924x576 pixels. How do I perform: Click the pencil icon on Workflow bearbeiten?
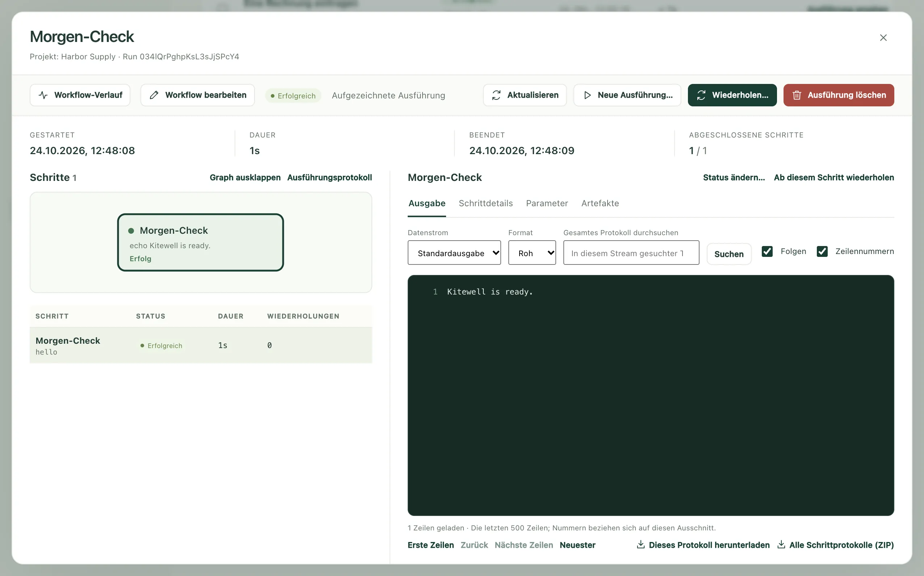pyautogui.click(x=154, y=95)
